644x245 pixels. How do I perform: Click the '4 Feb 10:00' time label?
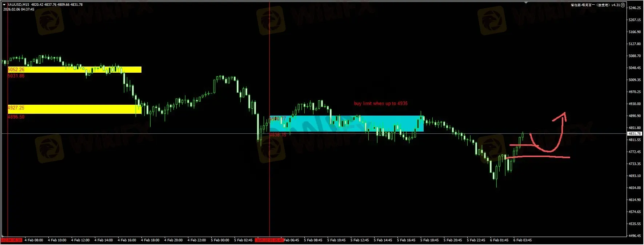pyautogui.click(x=57, y=240)
